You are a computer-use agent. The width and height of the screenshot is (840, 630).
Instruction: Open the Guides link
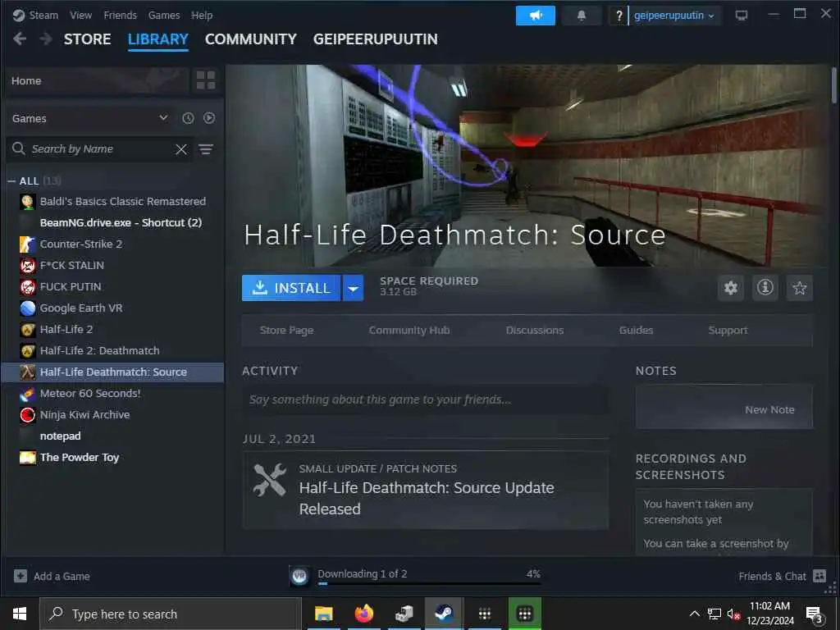click(x=636, y=330)
